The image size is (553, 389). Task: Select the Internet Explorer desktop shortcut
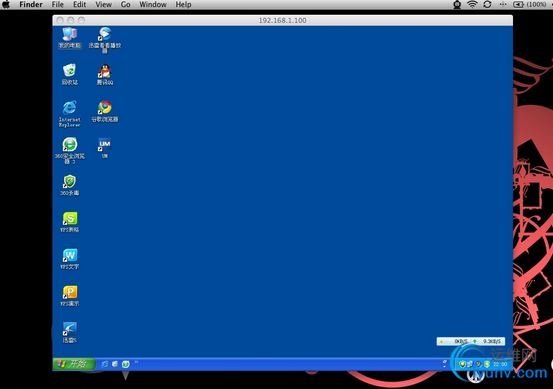pos(69,114)
